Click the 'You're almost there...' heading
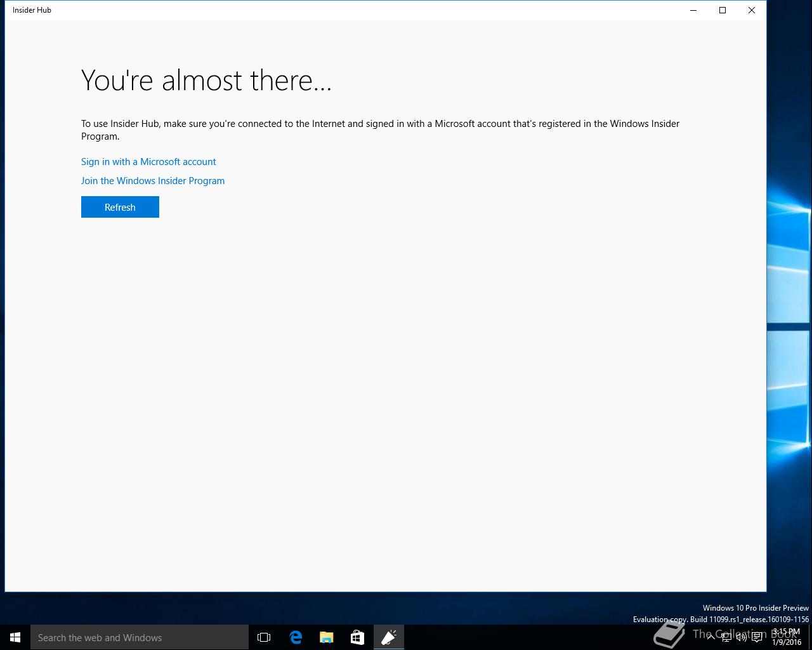 (207, 80)
